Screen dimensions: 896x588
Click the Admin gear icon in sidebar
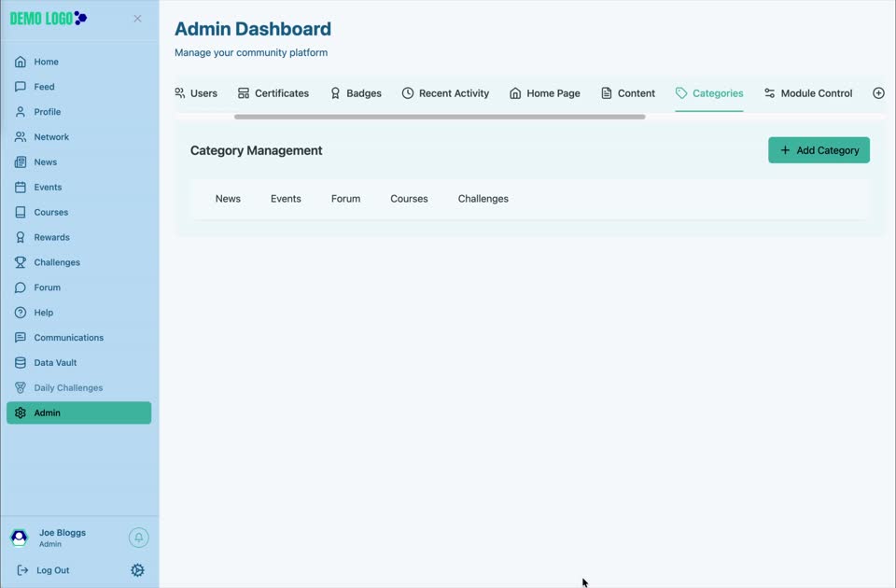(20, 413)
